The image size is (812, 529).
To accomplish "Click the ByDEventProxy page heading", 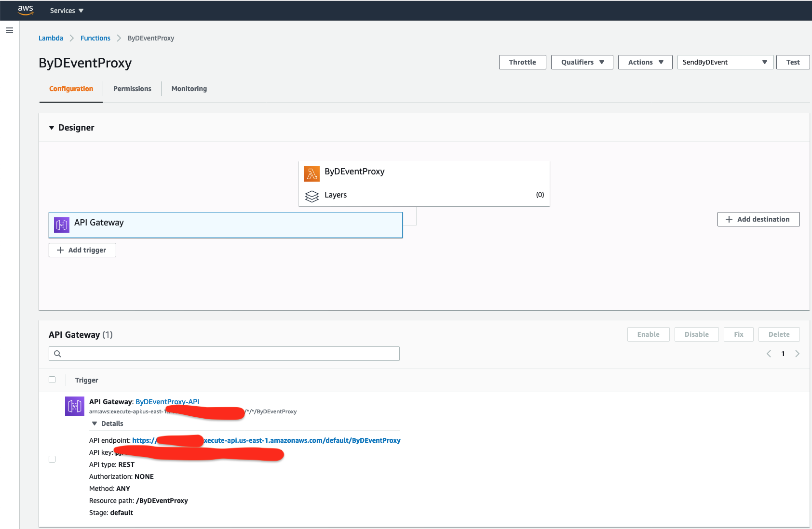I will [x=85, y=63].
